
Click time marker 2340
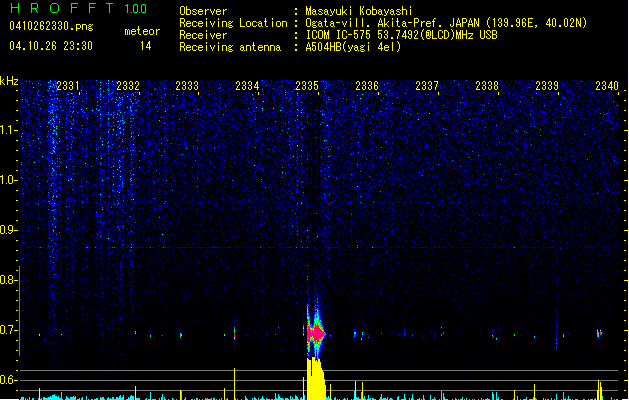tap(607, 86)
